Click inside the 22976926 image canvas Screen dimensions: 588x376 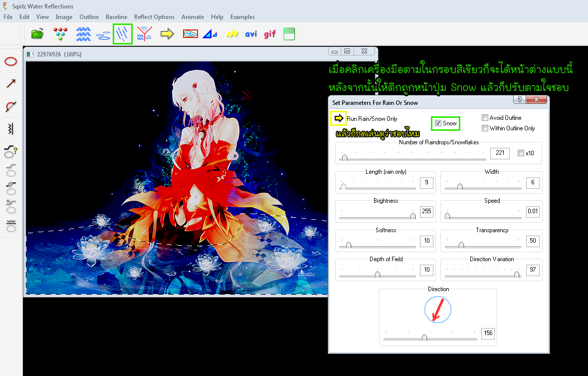[x=176, y=178]
